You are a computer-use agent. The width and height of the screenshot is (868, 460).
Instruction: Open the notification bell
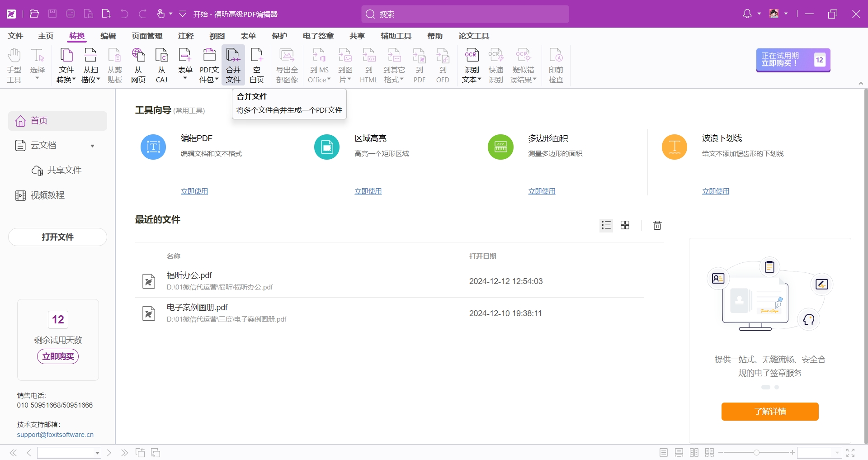pos(747,14)
